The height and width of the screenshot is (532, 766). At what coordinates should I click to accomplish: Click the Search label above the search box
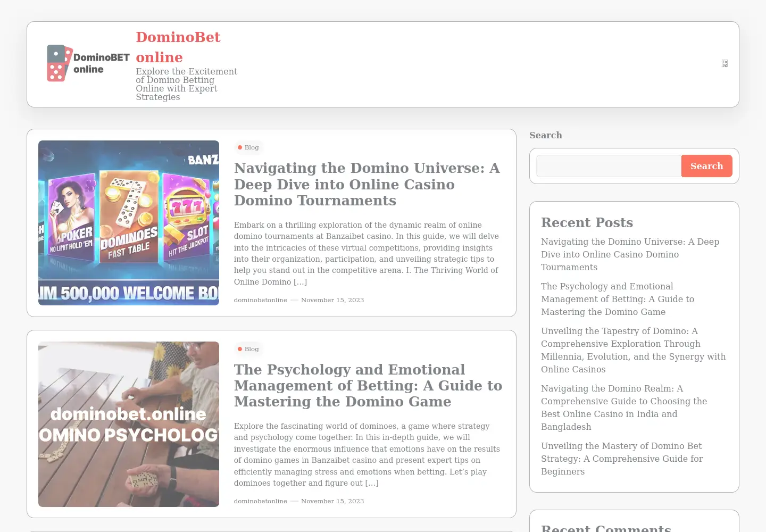pyautogui.click(x=546, y=135)
